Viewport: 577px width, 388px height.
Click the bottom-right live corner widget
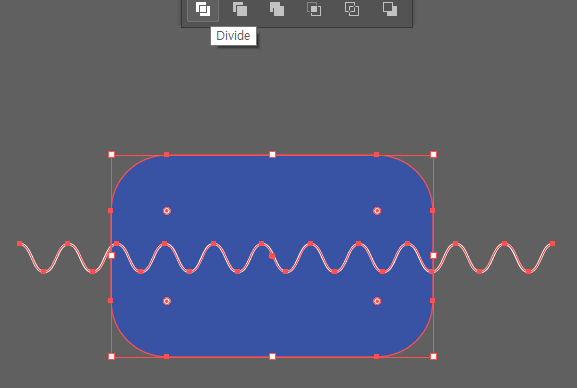377,301
